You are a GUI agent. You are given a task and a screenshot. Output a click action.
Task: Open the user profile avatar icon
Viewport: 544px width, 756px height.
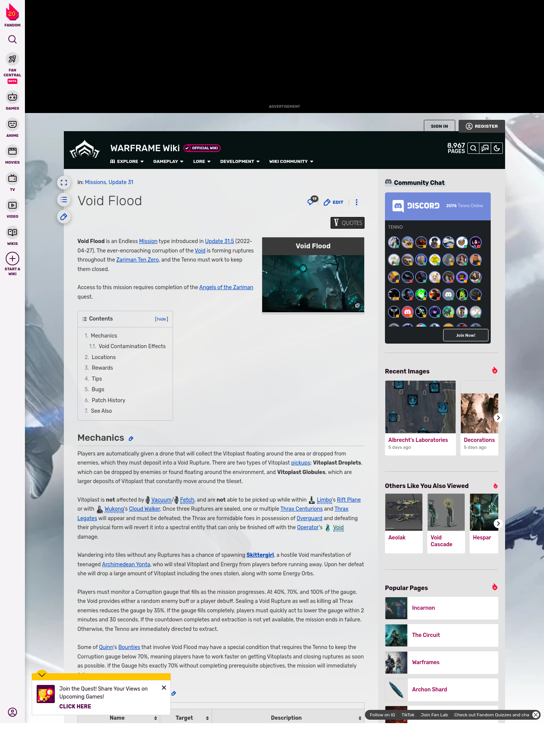point(12,712)
